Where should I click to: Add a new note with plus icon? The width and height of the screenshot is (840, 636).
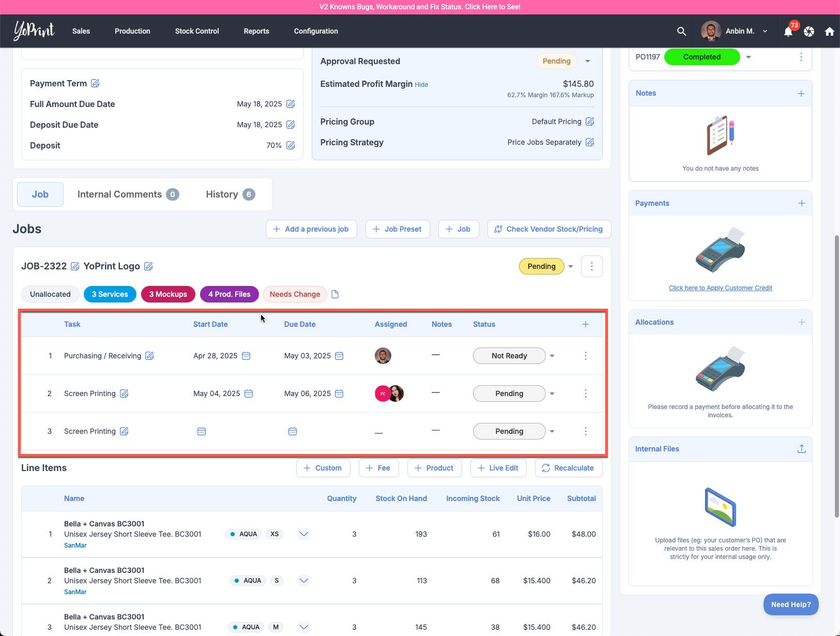click(801, 94)
